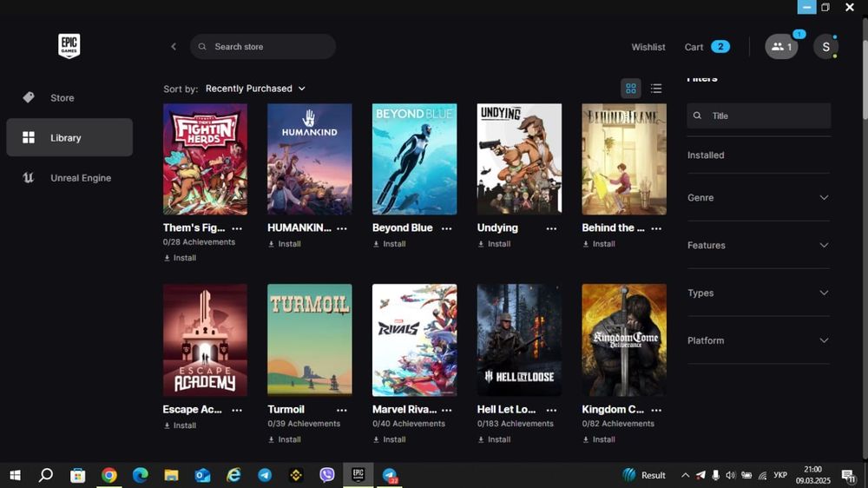
Task: Go back with the left arrow
Action: click(174, 47)
